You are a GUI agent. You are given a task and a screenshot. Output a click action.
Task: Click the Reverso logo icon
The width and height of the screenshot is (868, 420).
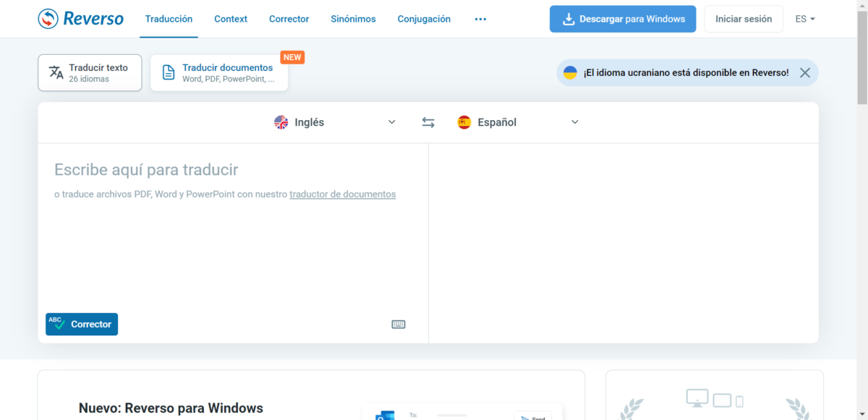coord(46,18)
